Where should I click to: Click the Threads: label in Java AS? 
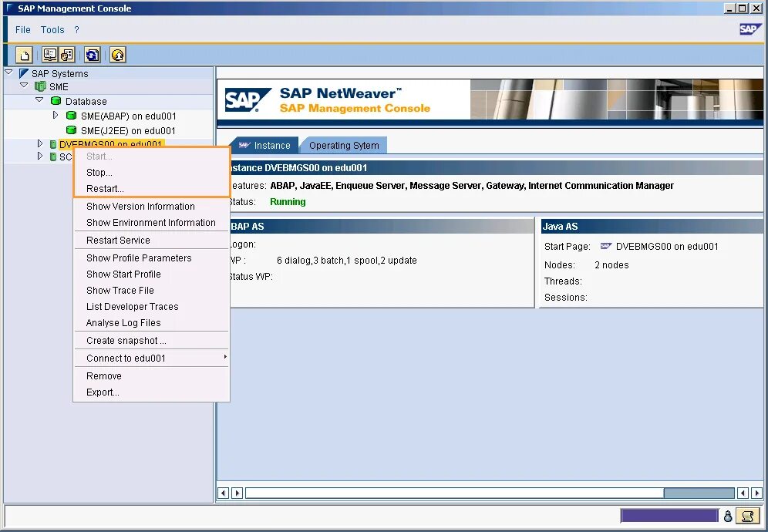click(x=563, y=281)
